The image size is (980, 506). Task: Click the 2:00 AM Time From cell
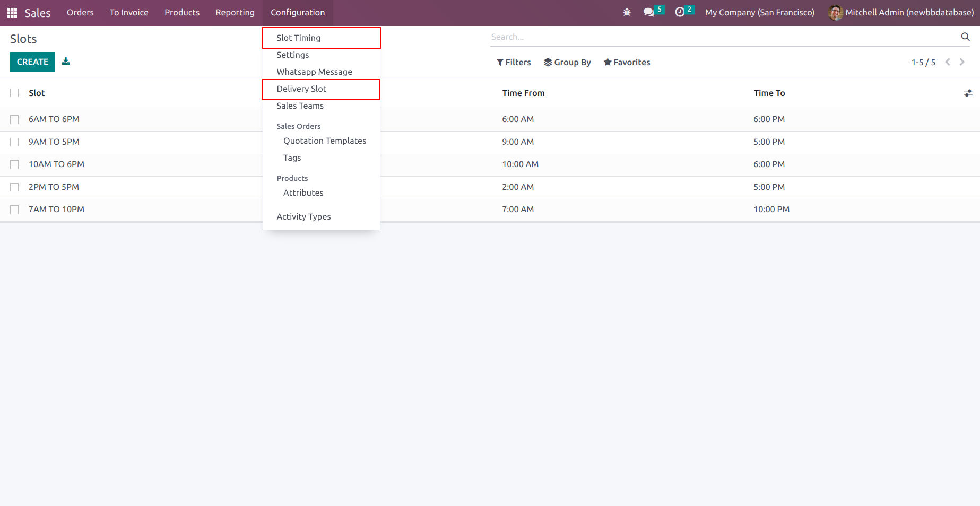point(518,187)
